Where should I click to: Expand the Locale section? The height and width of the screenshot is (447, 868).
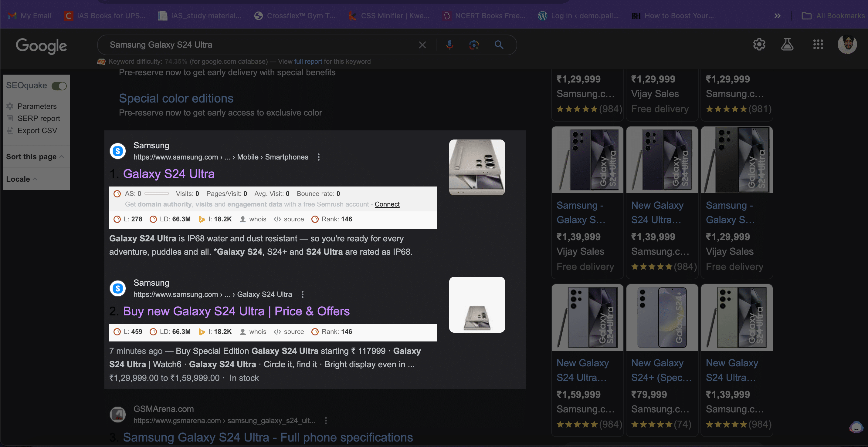pyautogui.click(x=22, y=179)
